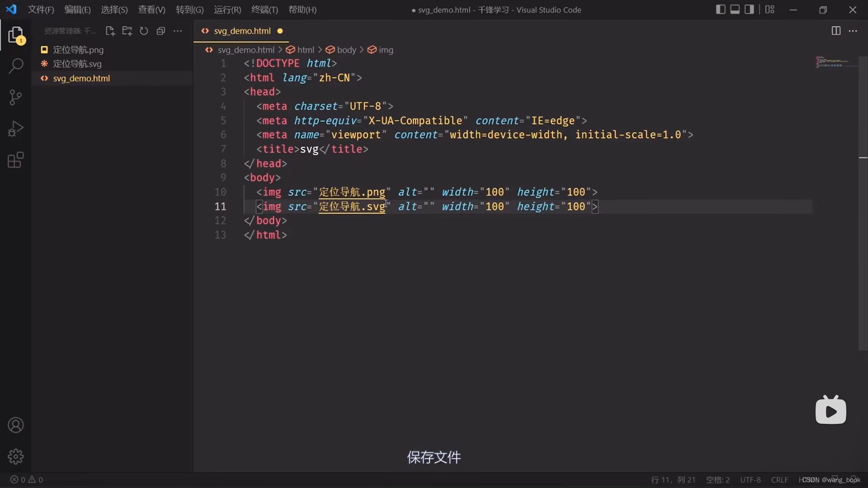Expand the body breadcrumb dropdown
The width and height of the screenshot is (868, 488).
tap(346, 50)
